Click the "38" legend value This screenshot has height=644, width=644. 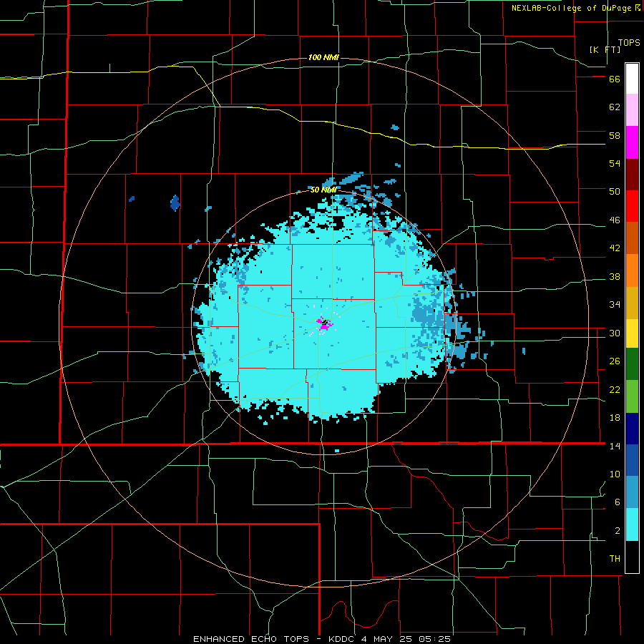[615, 276]
